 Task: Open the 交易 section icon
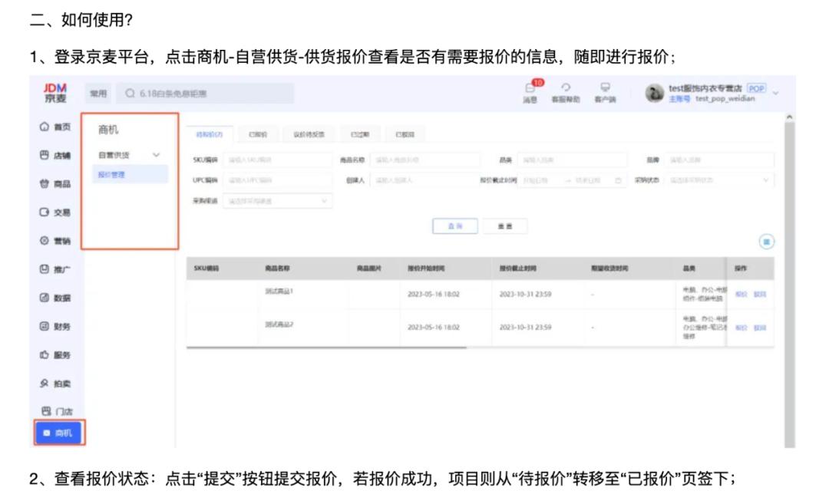[x=48, y=212]
